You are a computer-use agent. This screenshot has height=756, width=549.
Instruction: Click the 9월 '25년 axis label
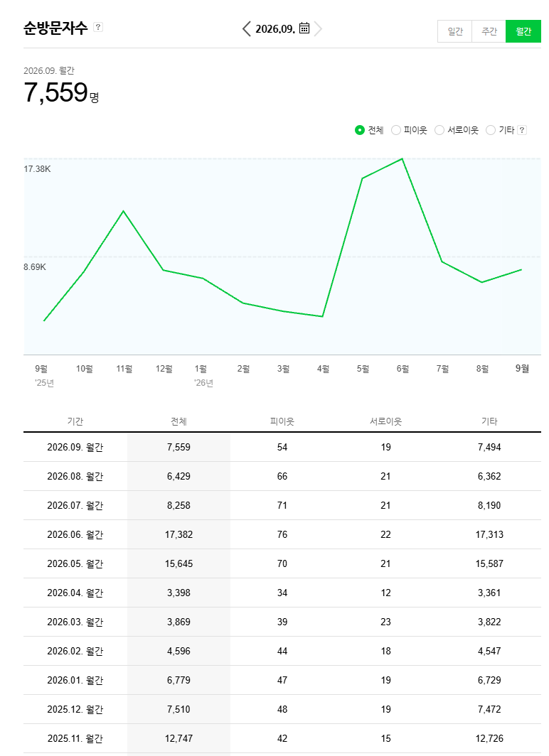43,376
